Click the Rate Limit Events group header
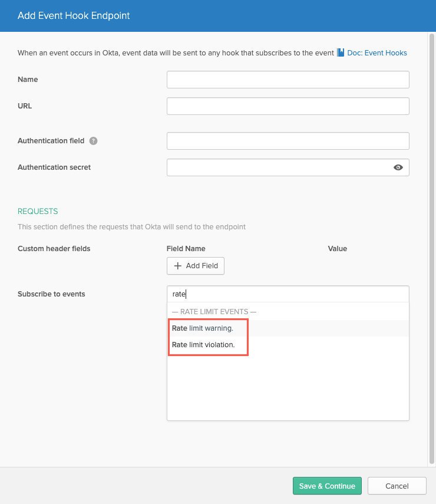The width and height of the screenshot is (436, 504). point(214,312)
